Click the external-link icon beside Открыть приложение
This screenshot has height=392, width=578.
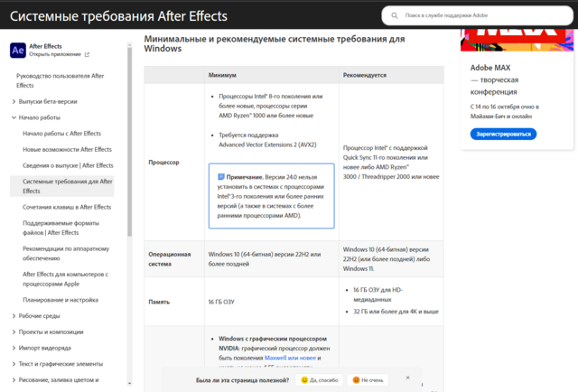[86, 54]
